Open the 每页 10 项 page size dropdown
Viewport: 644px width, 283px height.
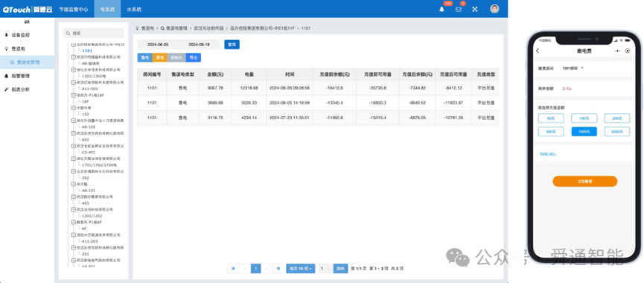point(301,268)
